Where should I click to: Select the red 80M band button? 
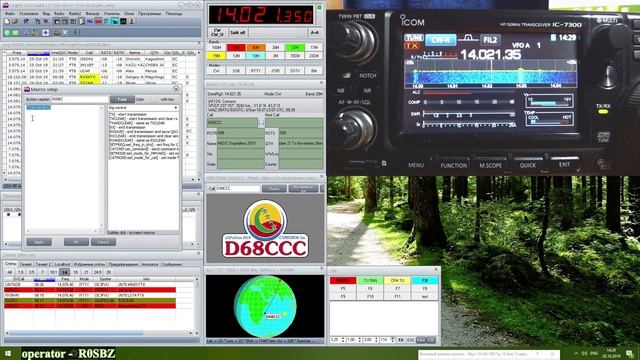pyautogui.click(x=236, y=47)
